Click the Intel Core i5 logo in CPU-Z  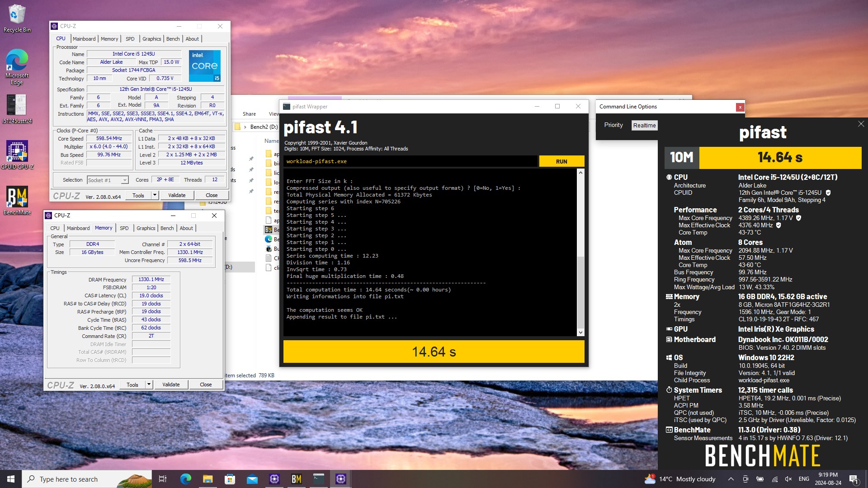(x=204, y=66)
